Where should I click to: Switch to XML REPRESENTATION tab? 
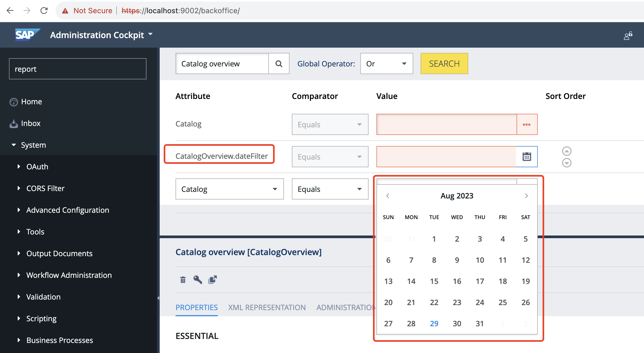(267, 307)
